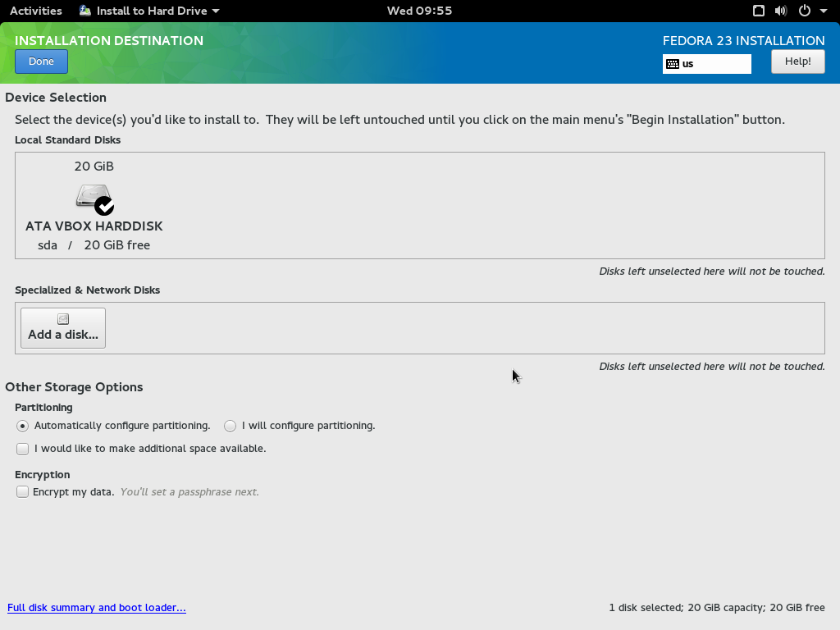Click the keyboard layout icon beside us

click(x=673, y=64)
